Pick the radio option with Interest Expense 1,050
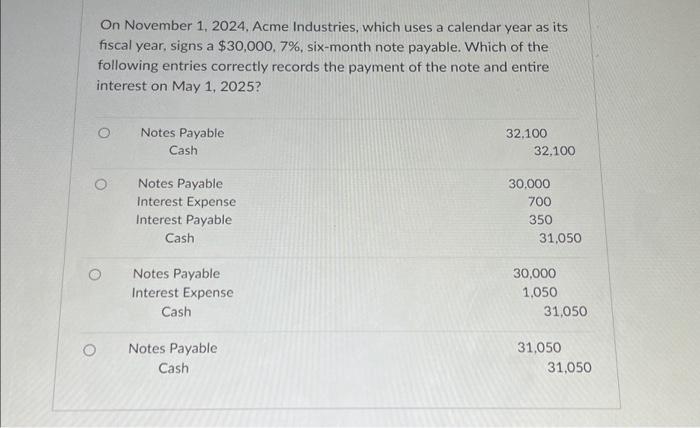 (x=95, y=274)
